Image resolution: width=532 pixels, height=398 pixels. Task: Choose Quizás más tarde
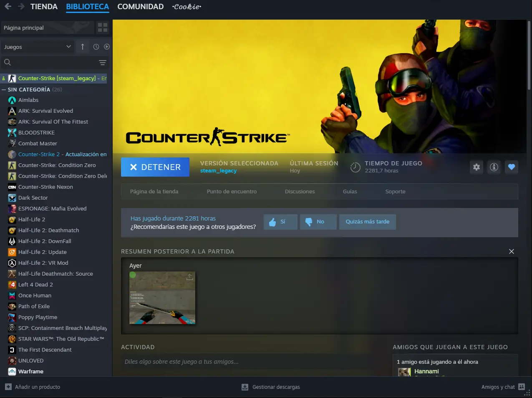click(x=368, y=222)
